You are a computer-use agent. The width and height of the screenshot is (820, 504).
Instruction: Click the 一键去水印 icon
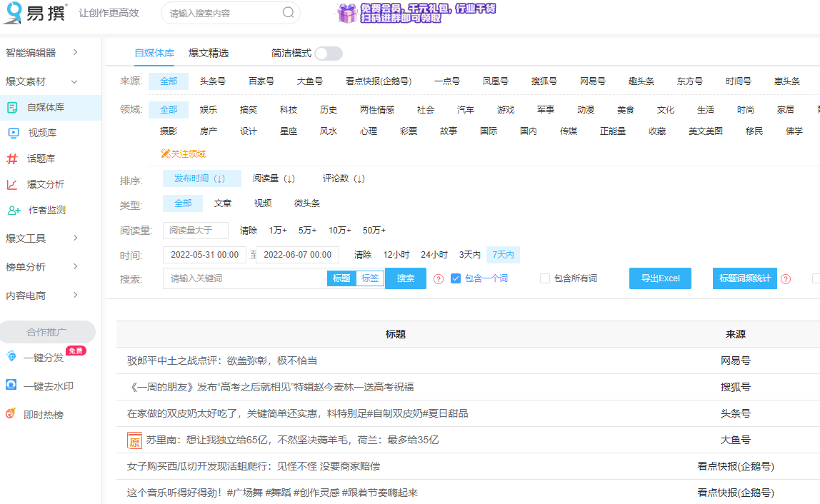(11, 385)
